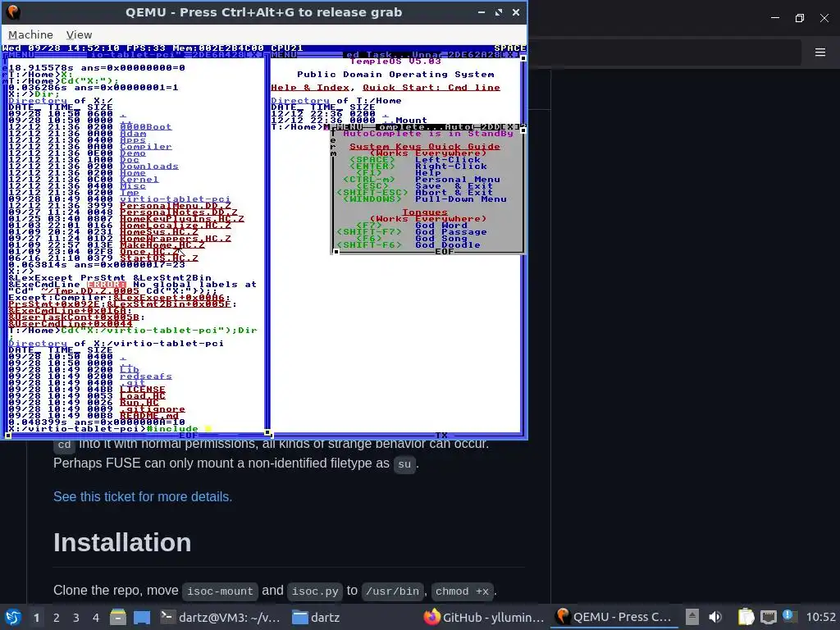This screenshot has height=630, width=840.
Task: Click the clipboard tray icon
Action: click(746, 617)
